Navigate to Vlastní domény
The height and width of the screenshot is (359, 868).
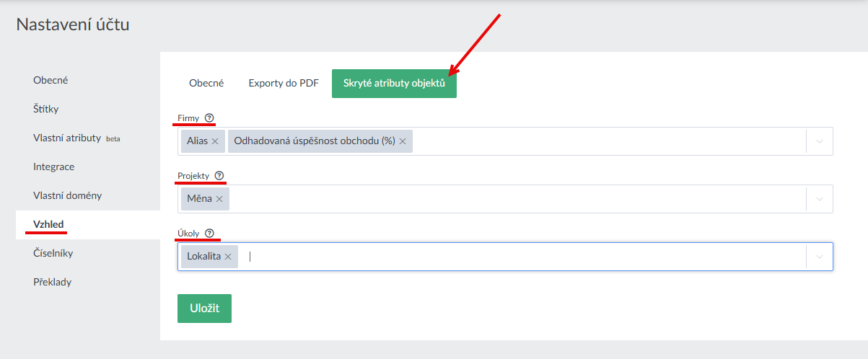(x=67, y=195)
